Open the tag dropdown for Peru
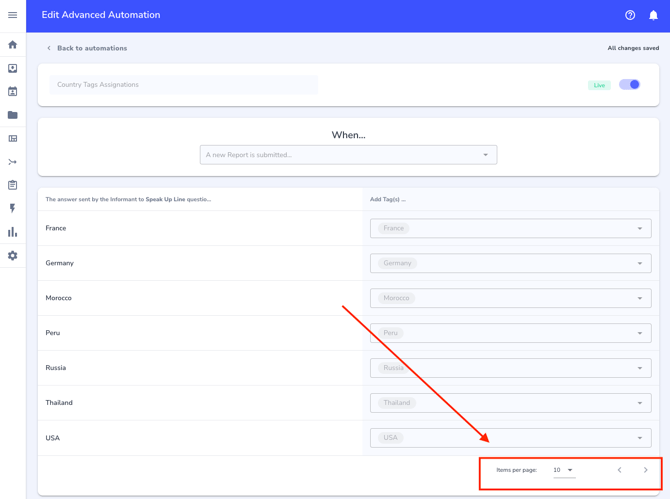 (640, 333)
